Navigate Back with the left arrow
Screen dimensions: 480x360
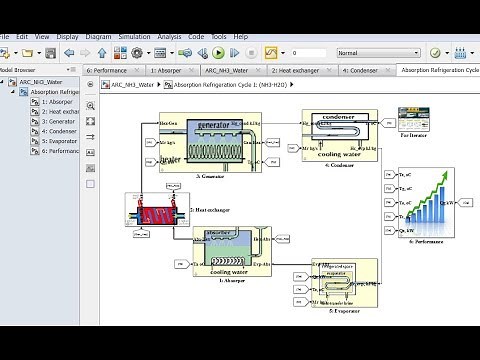(69, 53)
